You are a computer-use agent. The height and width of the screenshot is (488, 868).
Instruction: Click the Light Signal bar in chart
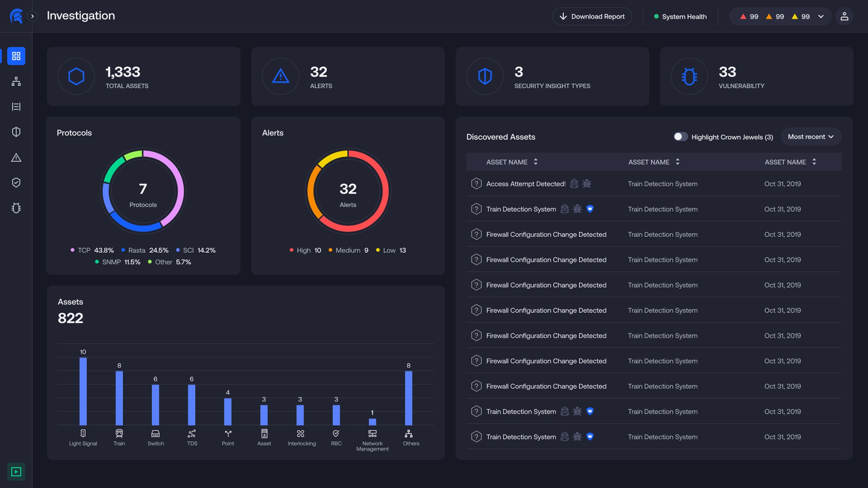click(83, 391)
